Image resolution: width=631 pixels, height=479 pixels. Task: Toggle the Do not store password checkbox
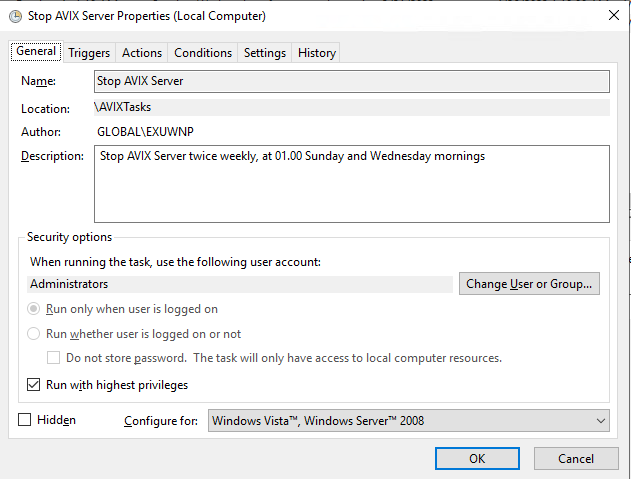[54, 358]
